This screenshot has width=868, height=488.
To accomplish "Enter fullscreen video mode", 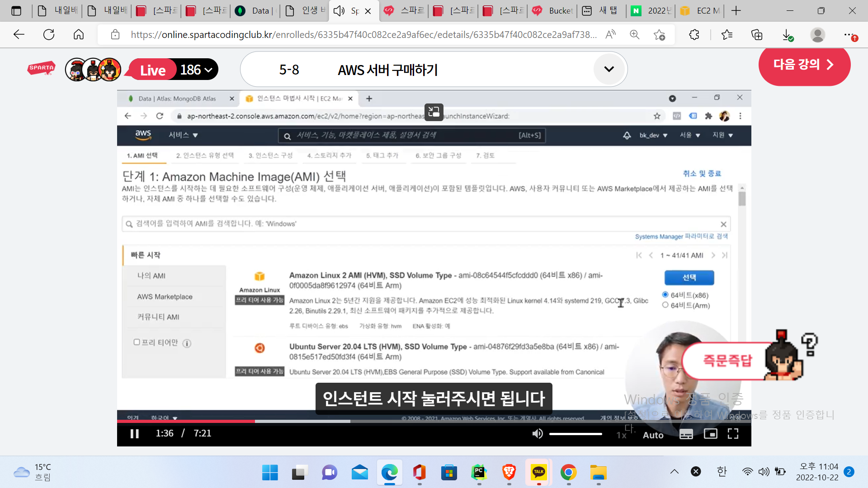I will coord(733,434).
